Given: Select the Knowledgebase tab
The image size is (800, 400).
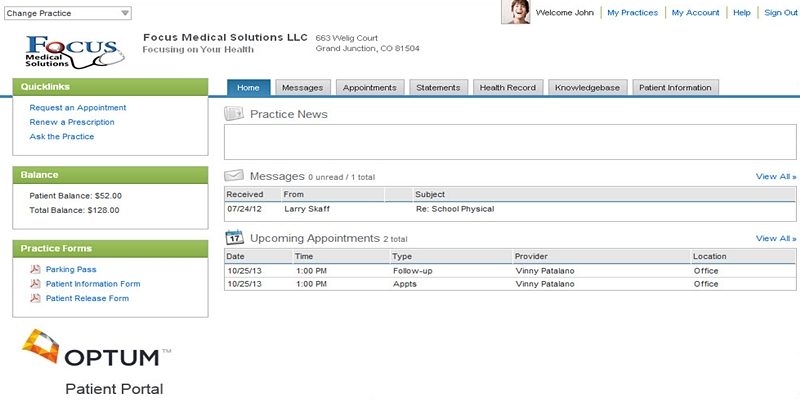Looking at the screenshot, I should [x=588, y=88].
